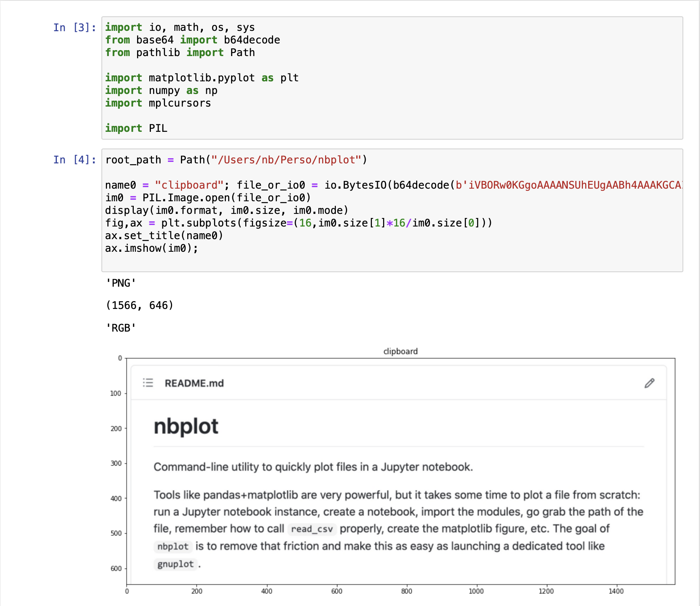Click the table-of-contents list icon beside README.md
Screen dimensions: 700x606
coord(148,383)
